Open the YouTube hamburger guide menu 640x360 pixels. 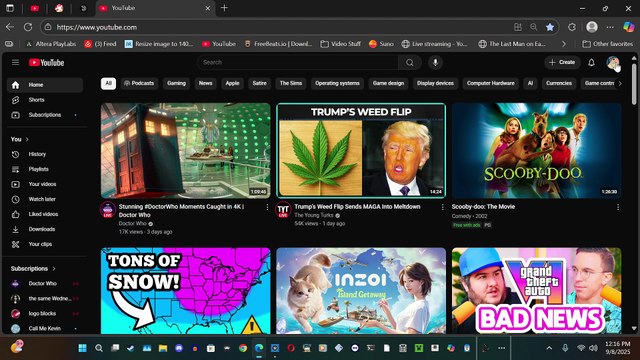coord(16,62)
